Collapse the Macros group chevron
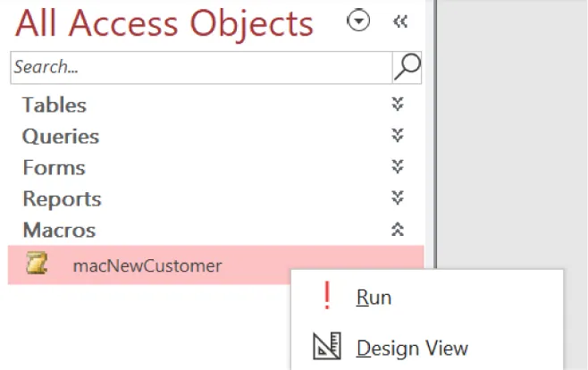Image resolution: width=588 pixels, height=370 pixels. (398, 230)
